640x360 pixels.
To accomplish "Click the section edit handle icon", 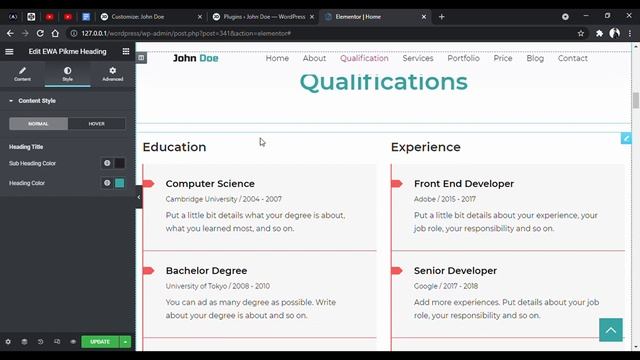I will click(x=141, y=58).
